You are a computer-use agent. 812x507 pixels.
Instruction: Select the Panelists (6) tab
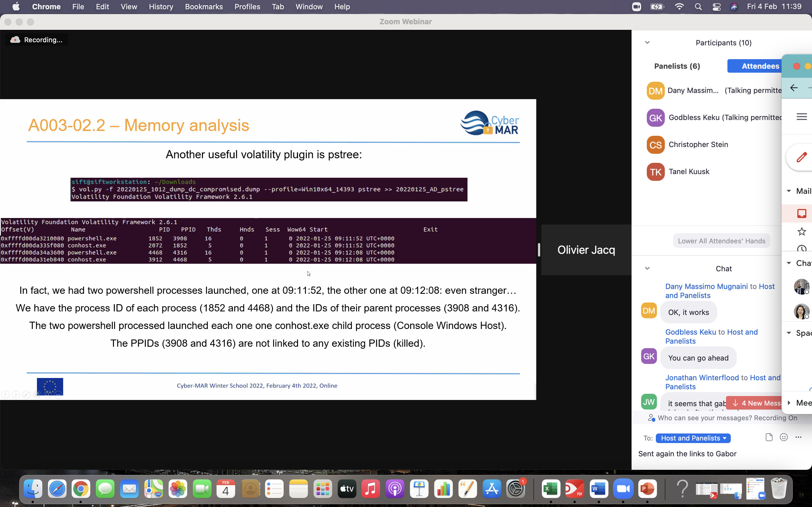tap(677, 66)
